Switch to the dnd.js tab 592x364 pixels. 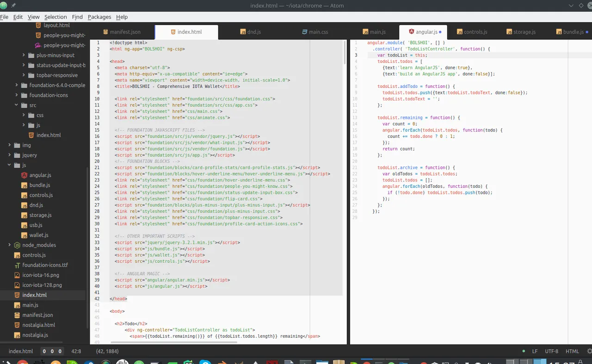[251, 32]
